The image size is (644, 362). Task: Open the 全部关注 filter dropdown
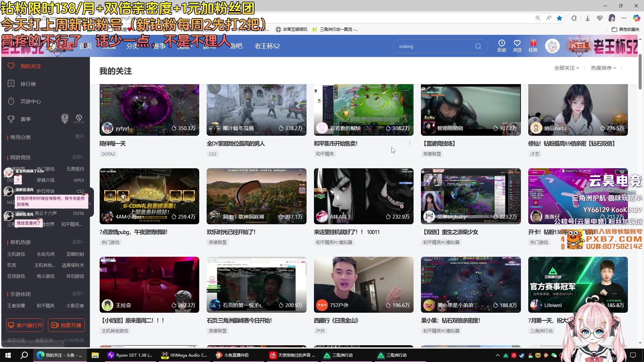click(567, 68)
